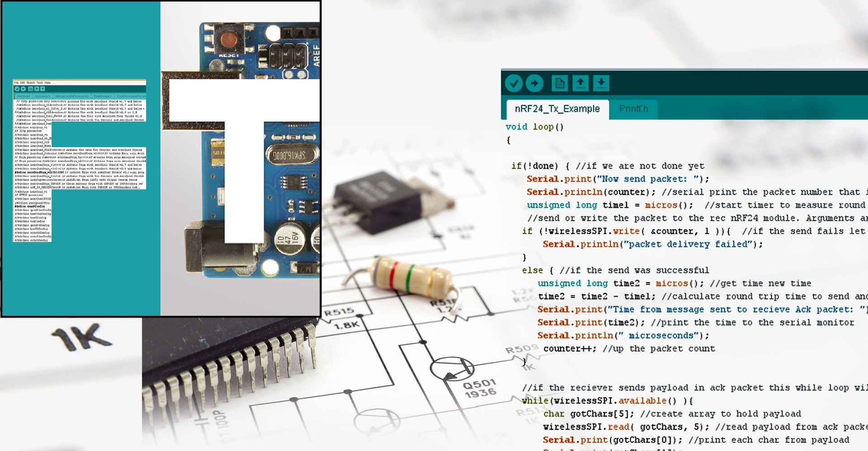This screenshot has width=868, height=451.
Task: Click Verify checkmark in the AeroQuad window
Action: [x=17, y=89]
